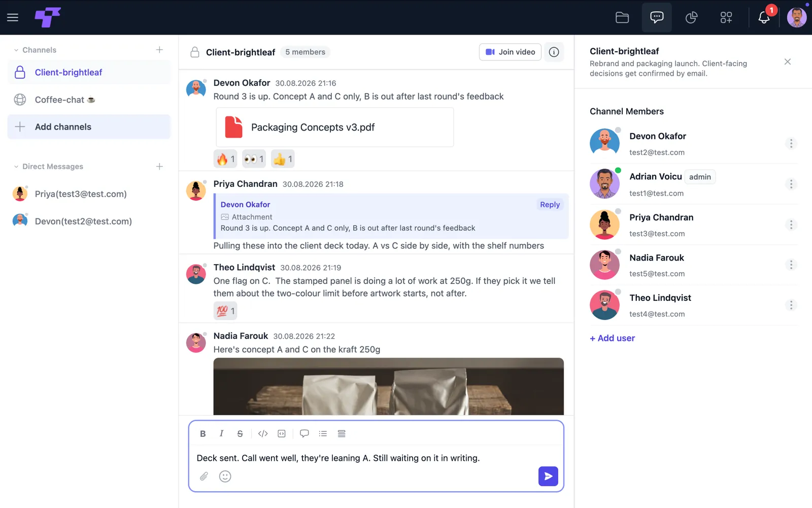
Task: Attach a file with the paperclip icon
Action: [204, 476]
